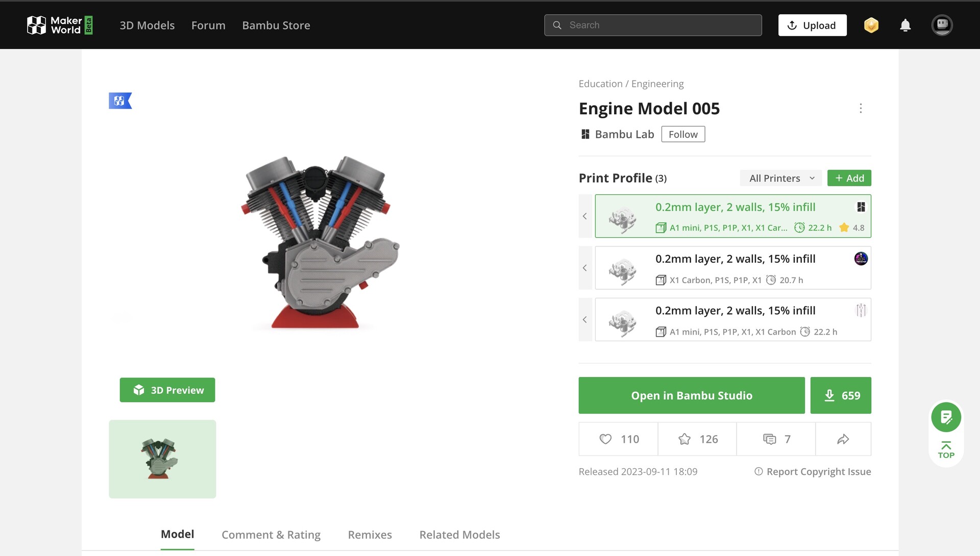Open Comment & Rating tab
Screen dimensions: 980x556
[x=271, y=535]
